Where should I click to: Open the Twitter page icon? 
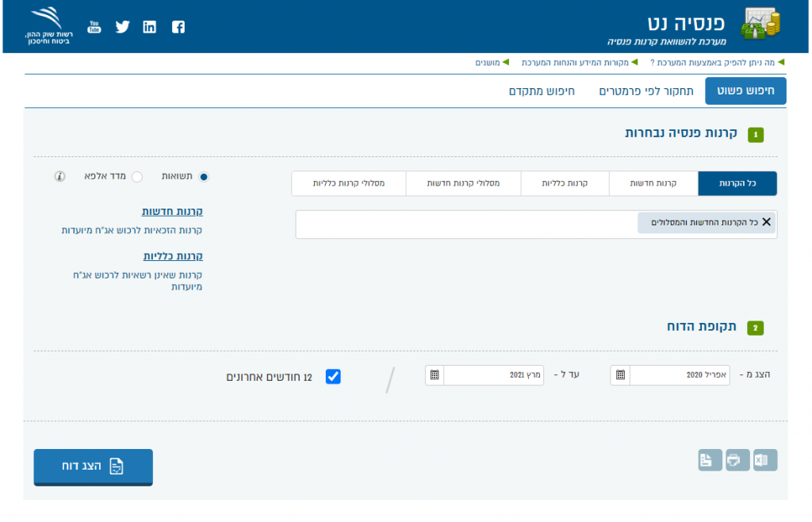click(122, 27)
